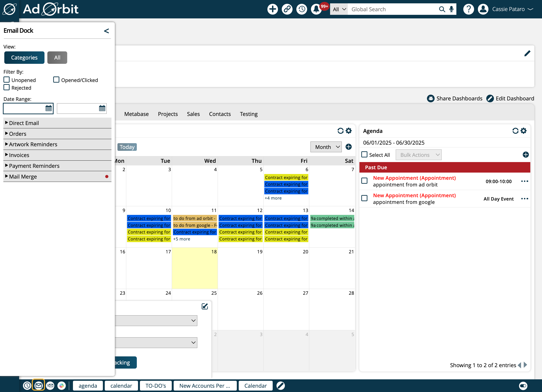
Task: Click the Today button on calendar
Action: (127, 147)
